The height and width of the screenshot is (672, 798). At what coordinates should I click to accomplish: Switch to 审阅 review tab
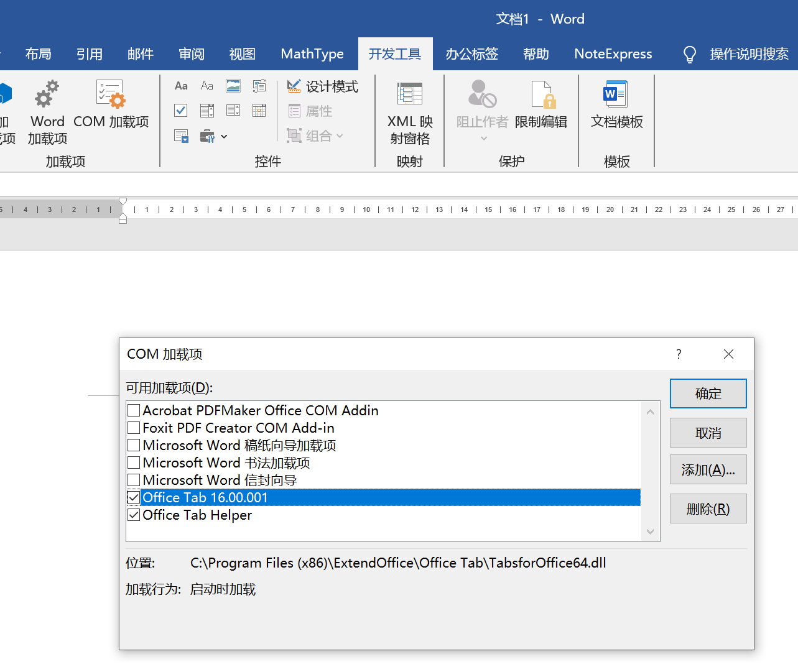[192, 54]
